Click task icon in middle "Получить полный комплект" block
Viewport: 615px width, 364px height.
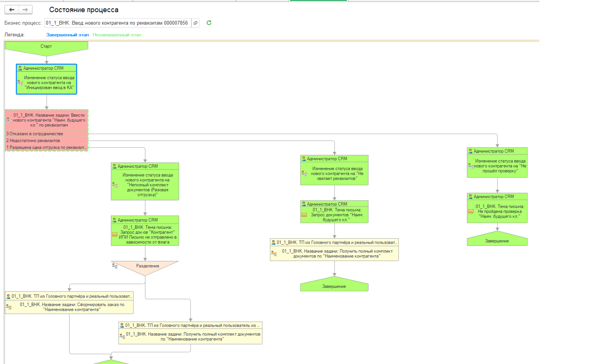(x=274, y=253)
